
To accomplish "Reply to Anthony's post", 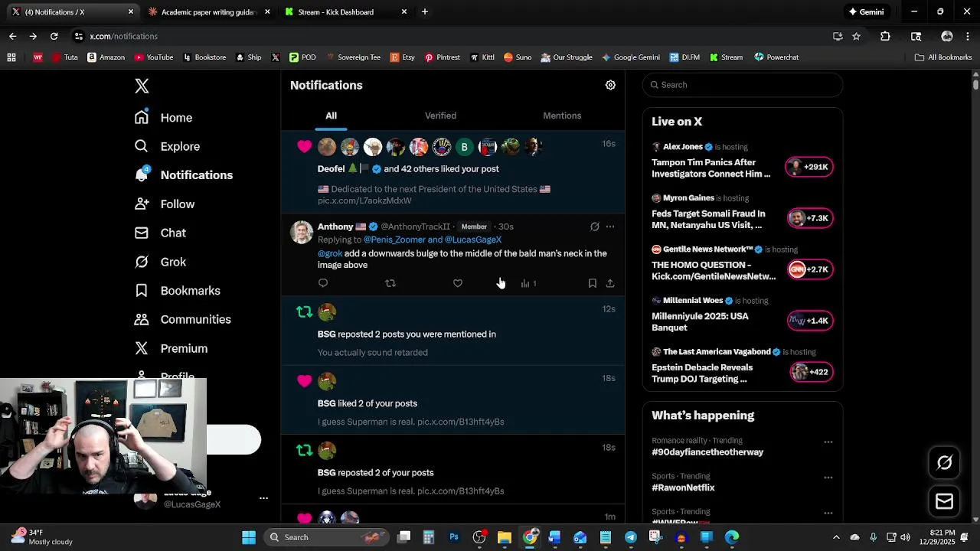I will [323, 283].
